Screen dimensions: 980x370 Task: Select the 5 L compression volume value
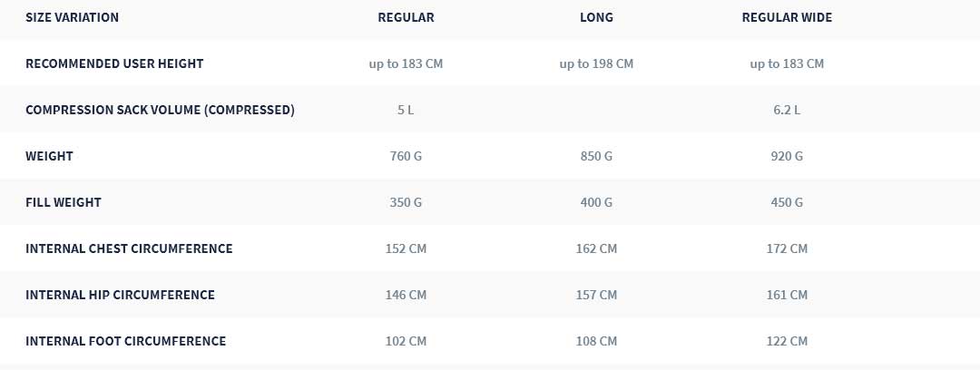pos(406,110)
